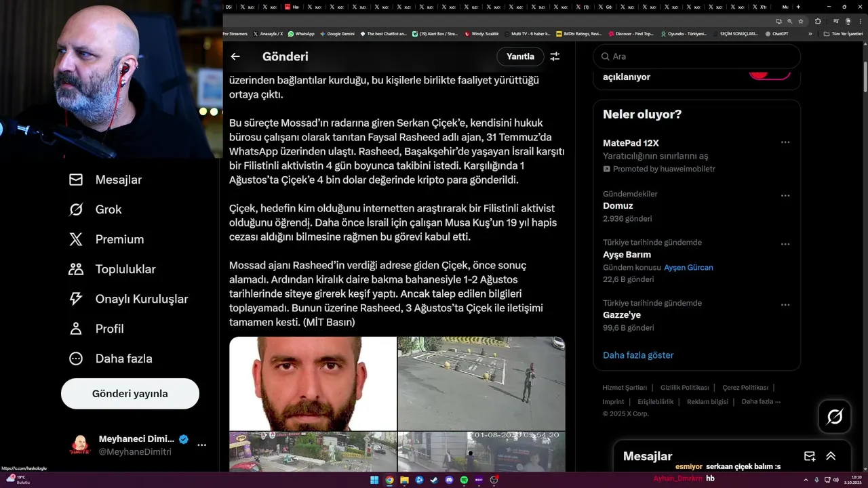Expand Daha fazla in the sidebar
The image size is (868, 488).
(111, 359)
